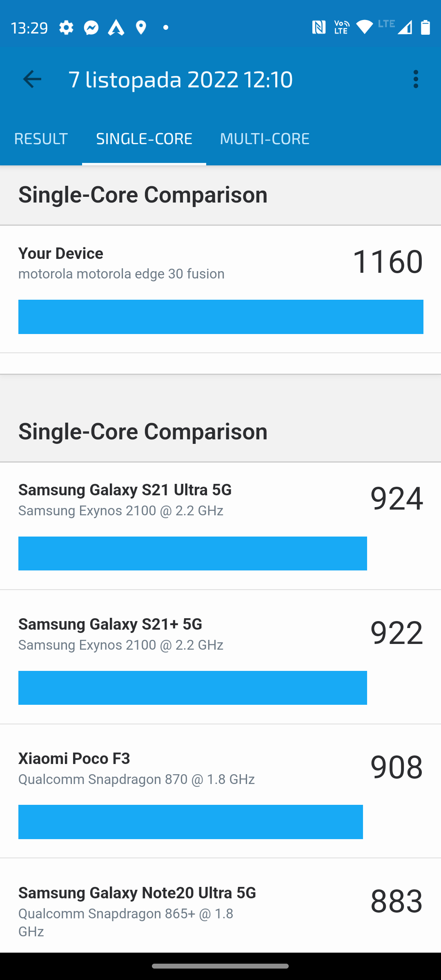
Task: Switch to the RESULT tab
Action: coord(41,138)
